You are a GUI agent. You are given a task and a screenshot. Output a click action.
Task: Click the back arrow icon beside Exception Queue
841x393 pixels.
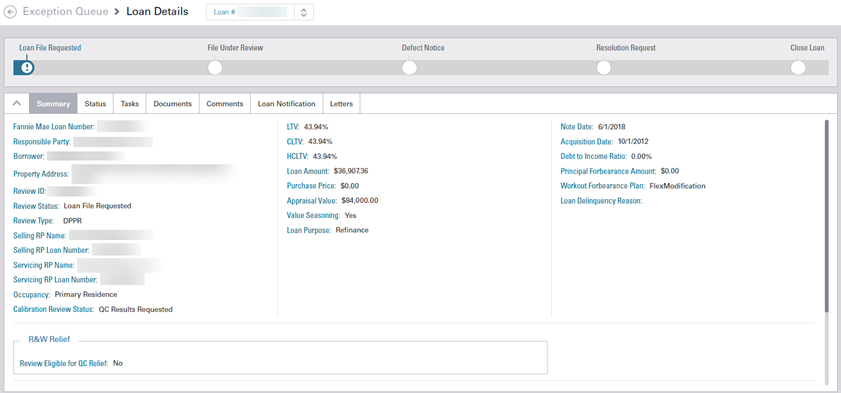[10, 12]
